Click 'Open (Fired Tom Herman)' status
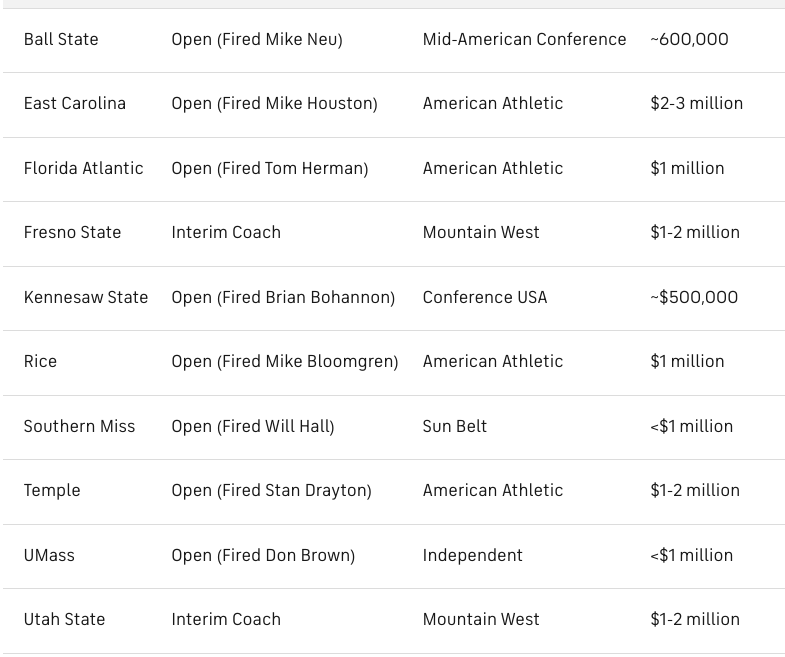 tap(270, 168)
